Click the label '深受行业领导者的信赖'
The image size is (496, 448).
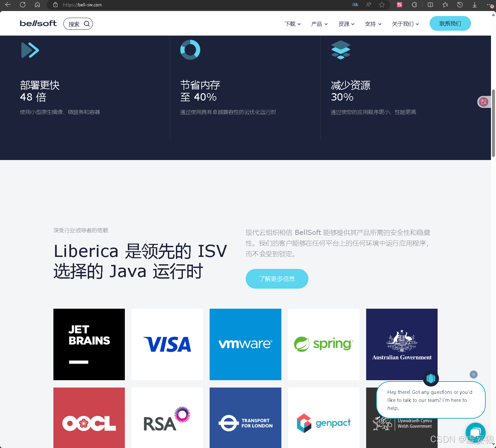(x=81, y=230)
